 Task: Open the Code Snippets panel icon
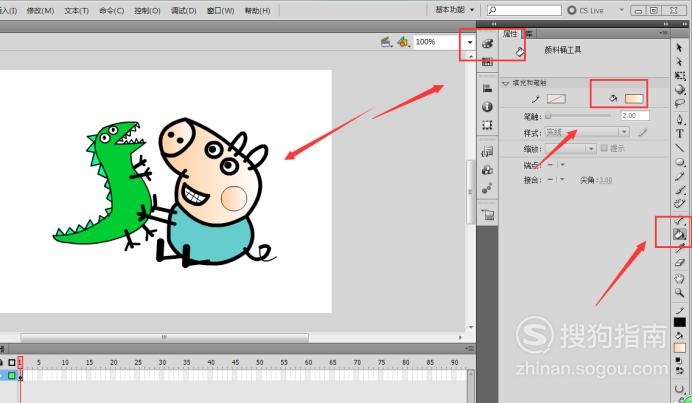click(x=487, y=152)
